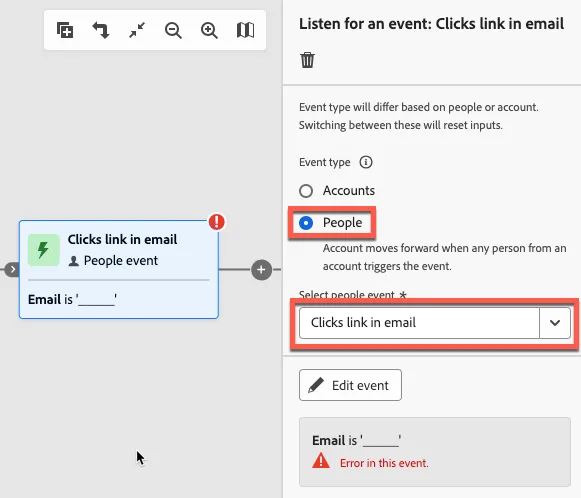Screen dimensions: 581x498
Task: Add a node with the plus connector
Action: pyautogui.click(x=261, y=270)
